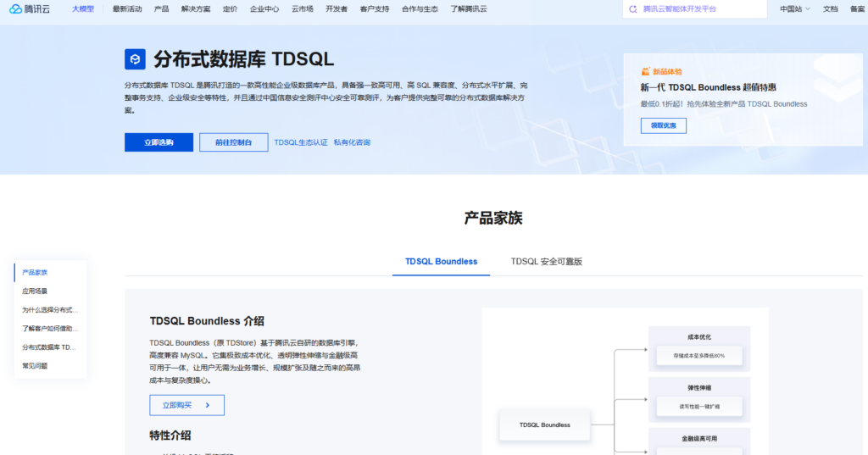Click the TDSQL Boundless diagram node
Image resolution: width=868 pixels, height=455 pixels.
[545, 425]
